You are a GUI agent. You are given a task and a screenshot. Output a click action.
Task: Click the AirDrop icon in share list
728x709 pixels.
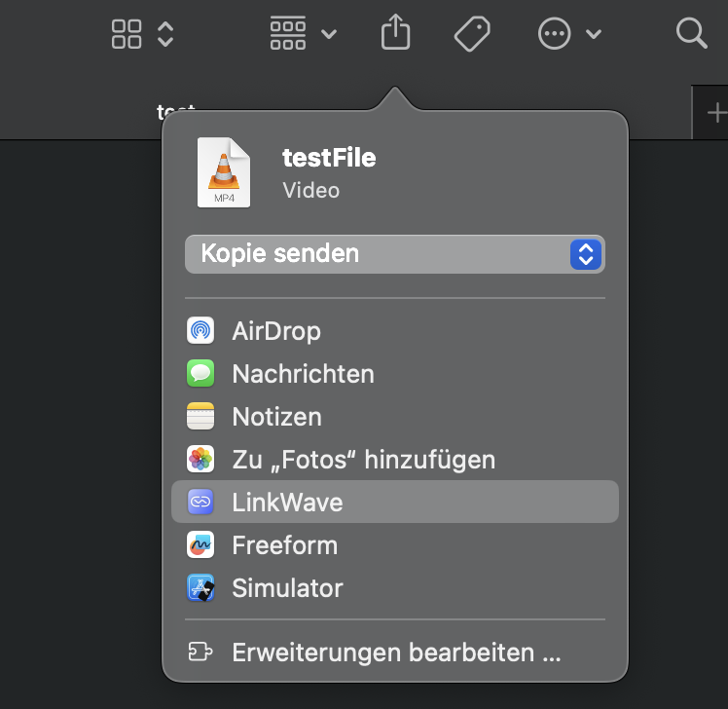pos(200,331)
